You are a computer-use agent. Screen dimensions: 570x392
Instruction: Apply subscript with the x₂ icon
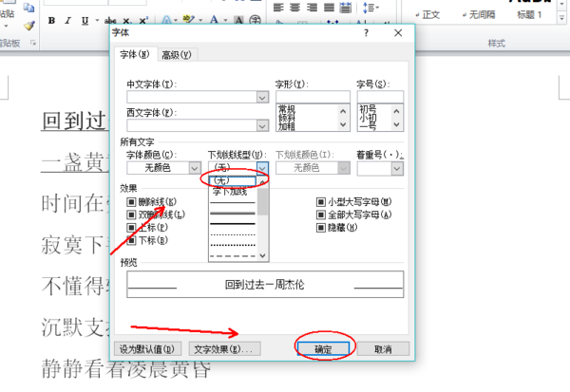coord(126,21)
